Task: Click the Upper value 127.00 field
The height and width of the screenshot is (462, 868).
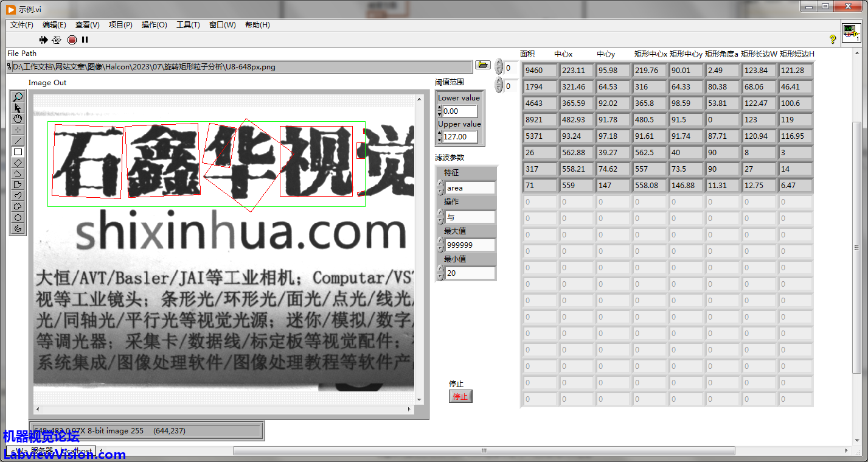Action: (x=460, y=137)
